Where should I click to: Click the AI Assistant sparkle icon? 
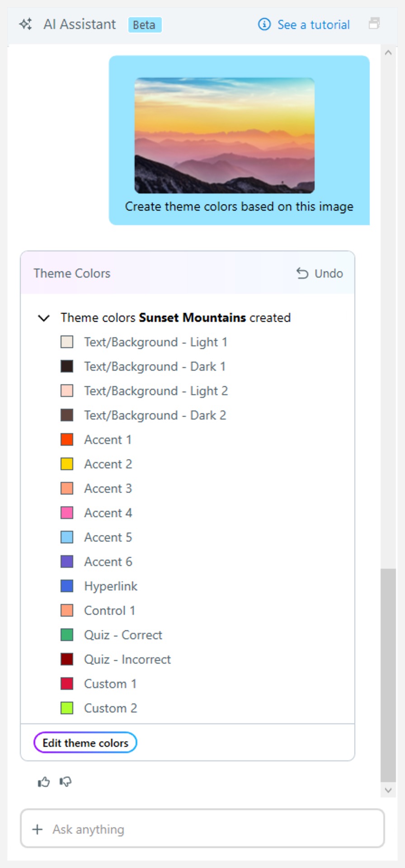pos(26,24)
